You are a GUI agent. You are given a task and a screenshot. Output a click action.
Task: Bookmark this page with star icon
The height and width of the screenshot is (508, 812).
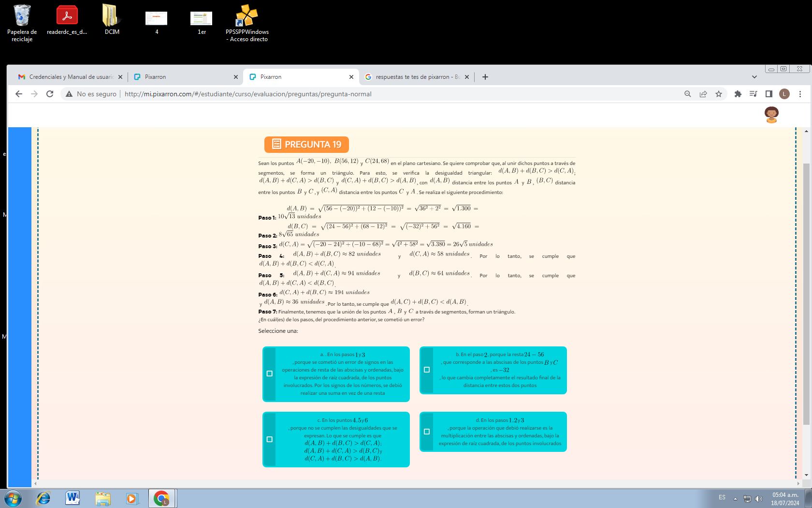(719, 94)
